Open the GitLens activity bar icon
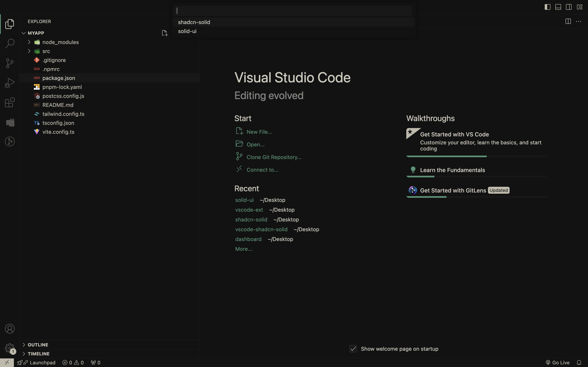Viewport: 588px width, 367px height. coord(10,141)
